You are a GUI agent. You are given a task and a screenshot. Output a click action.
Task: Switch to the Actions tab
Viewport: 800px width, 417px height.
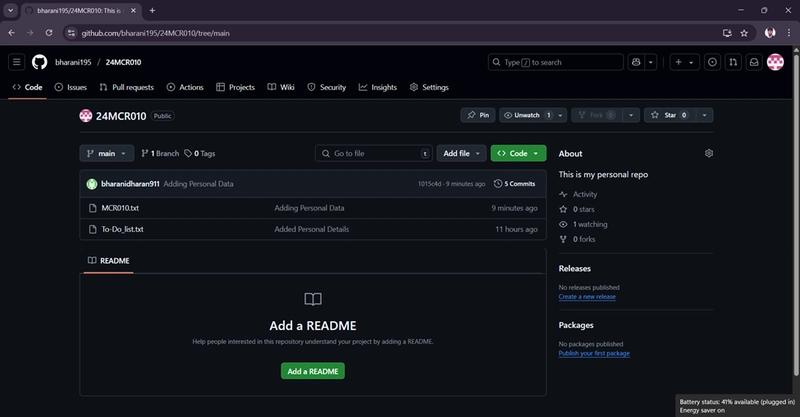point(185,87)
